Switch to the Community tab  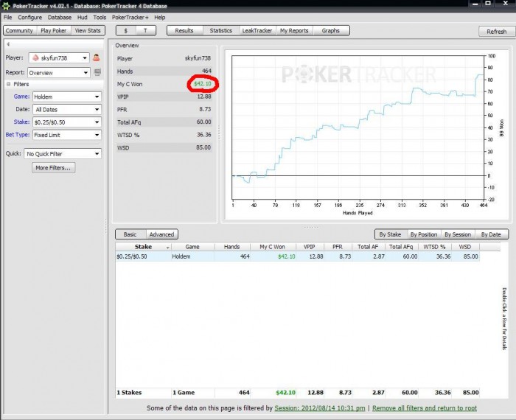19,31
